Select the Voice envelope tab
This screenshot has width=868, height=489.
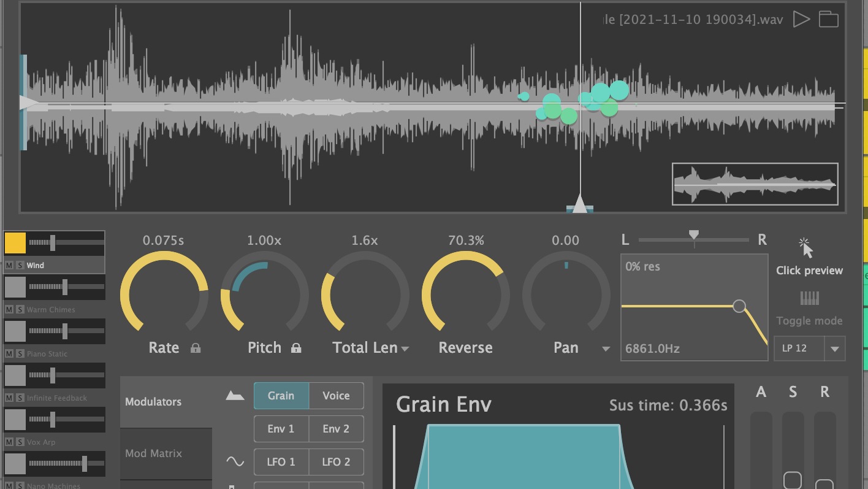click(x=336, y=396)
